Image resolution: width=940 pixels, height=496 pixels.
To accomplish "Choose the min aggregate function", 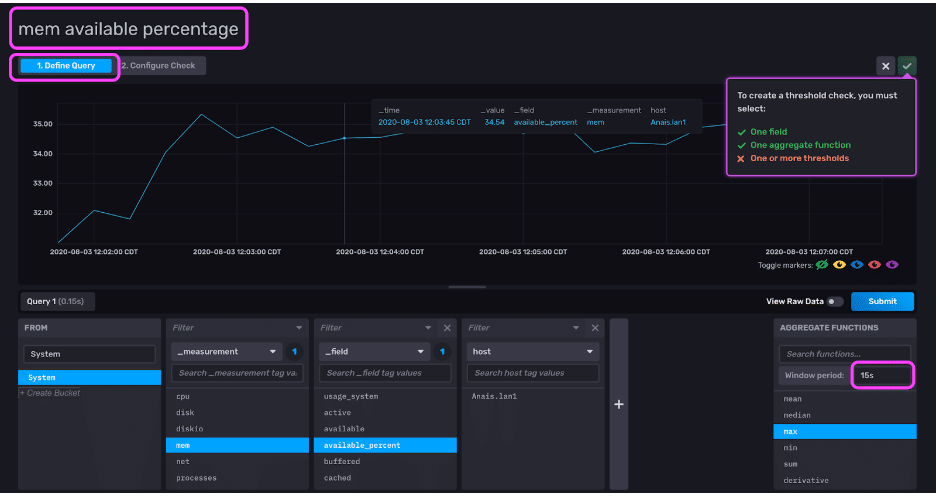I will tap(845, 448).
